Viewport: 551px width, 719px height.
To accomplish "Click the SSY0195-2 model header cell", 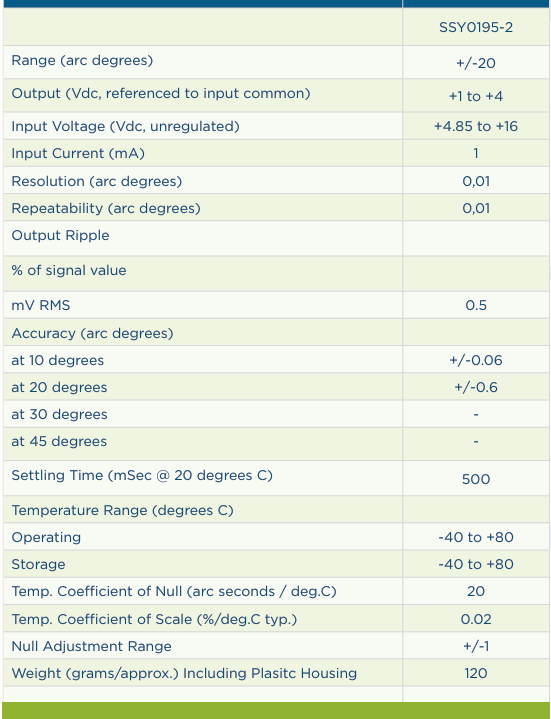I will 476,28.
